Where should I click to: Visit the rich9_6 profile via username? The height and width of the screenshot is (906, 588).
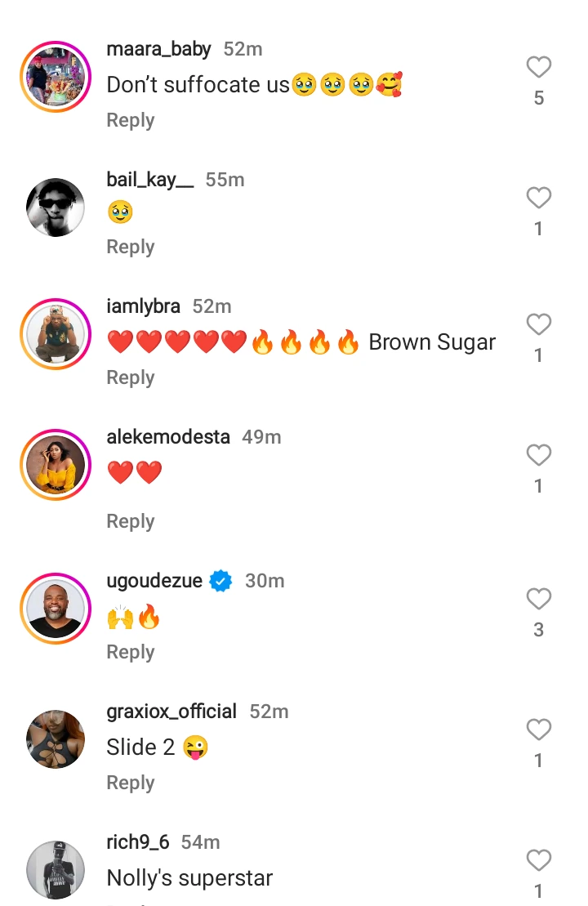(138, 842)
